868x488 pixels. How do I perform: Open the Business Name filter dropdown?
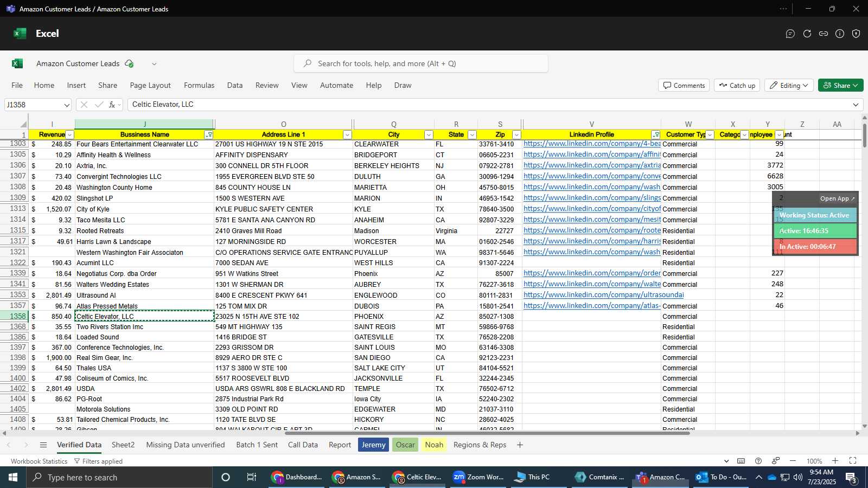[x=209, y=135]
